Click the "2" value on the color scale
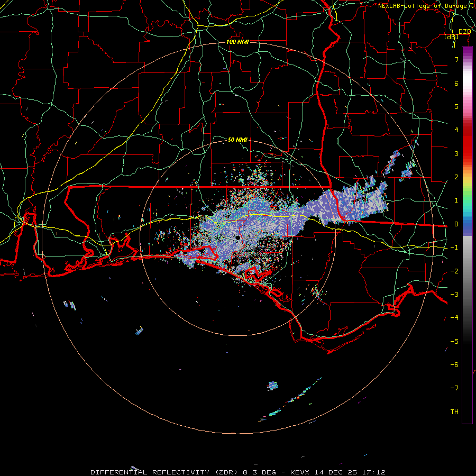476x476 pixels. [x=456, y=177]
